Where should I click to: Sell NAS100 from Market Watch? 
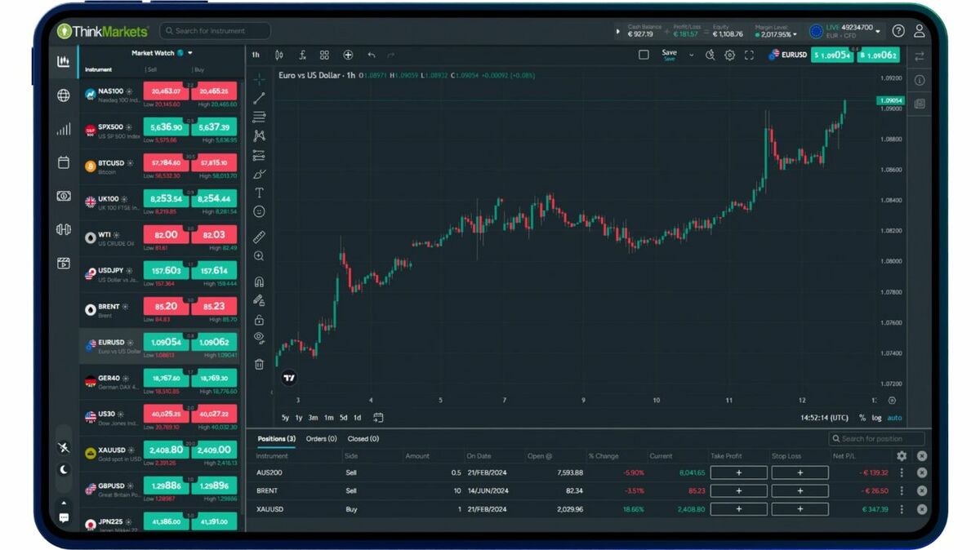coord(167,91)
